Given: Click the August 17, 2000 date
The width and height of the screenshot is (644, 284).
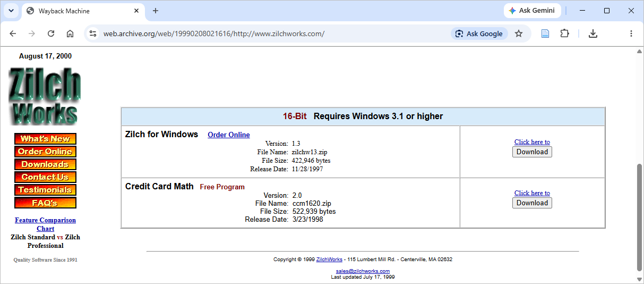Looking at the screenshot, I should (45, 56).
